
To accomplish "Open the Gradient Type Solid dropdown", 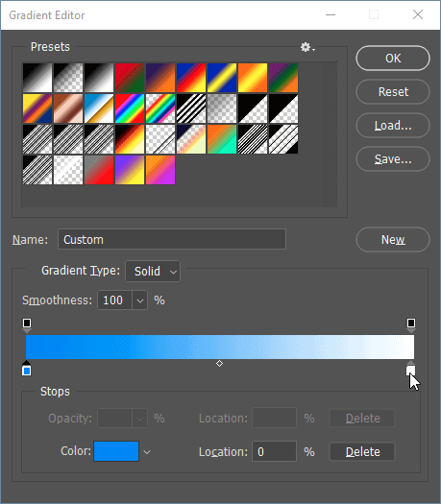I will 153,272.
